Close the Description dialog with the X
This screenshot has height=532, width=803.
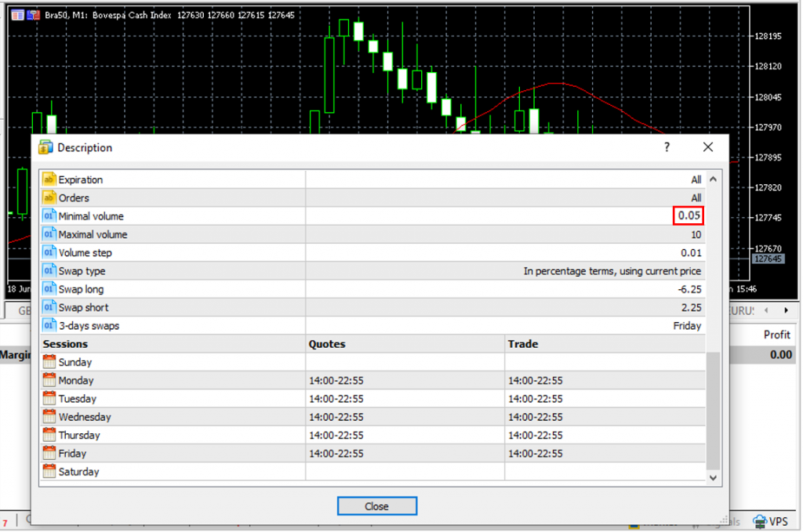click(x=708, y=147)
